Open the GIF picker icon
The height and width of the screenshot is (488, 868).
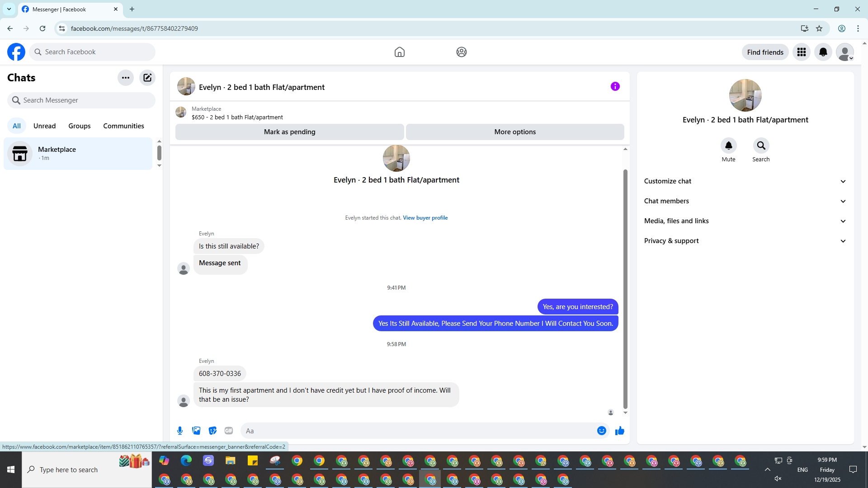(229, 431)
